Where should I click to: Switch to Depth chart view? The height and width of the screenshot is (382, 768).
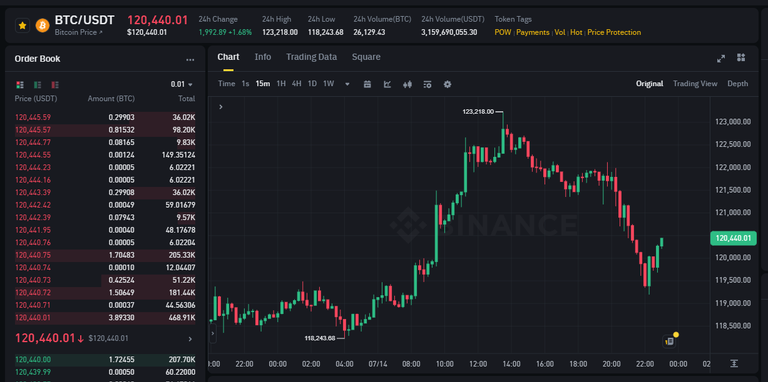pyautogui.click(x=738, y=84)
